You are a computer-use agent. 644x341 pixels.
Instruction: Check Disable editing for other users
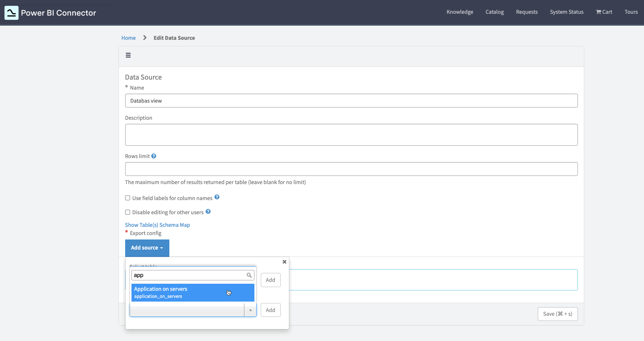(127, 212)
